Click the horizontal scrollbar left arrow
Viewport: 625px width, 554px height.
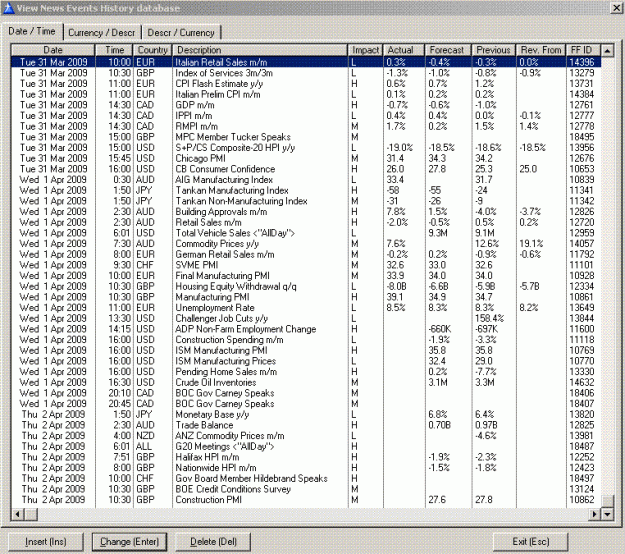(x=18, y=514)
